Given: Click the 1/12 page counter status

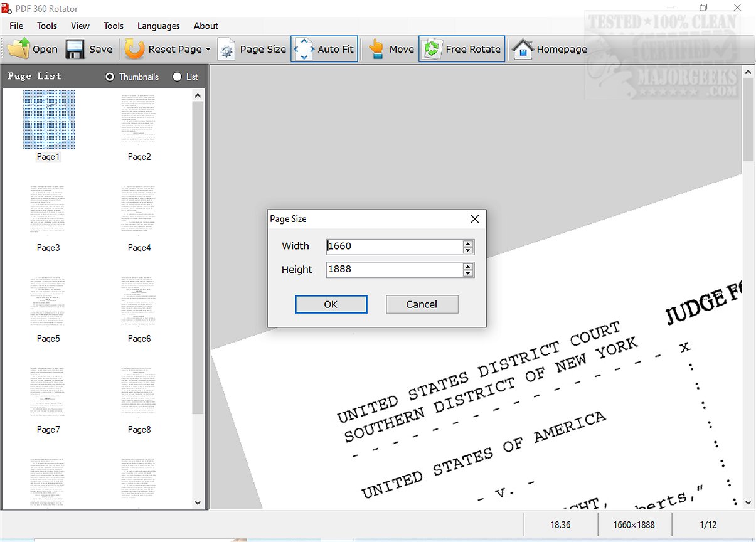Looking at the screenshot, I should coord(708,525).
